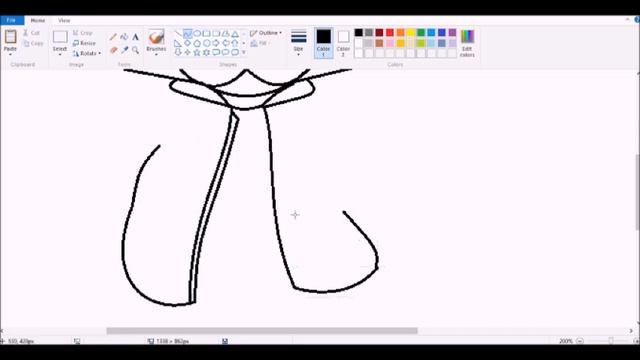Choose the Oval shape

point(197,33)
